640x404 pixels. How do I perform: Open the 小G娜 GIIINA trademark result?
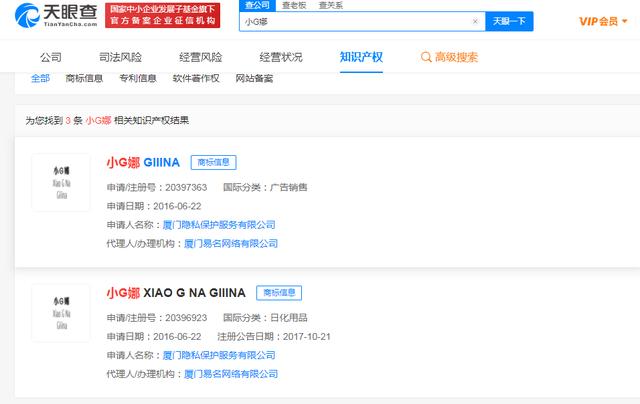[x=143, y=162]
